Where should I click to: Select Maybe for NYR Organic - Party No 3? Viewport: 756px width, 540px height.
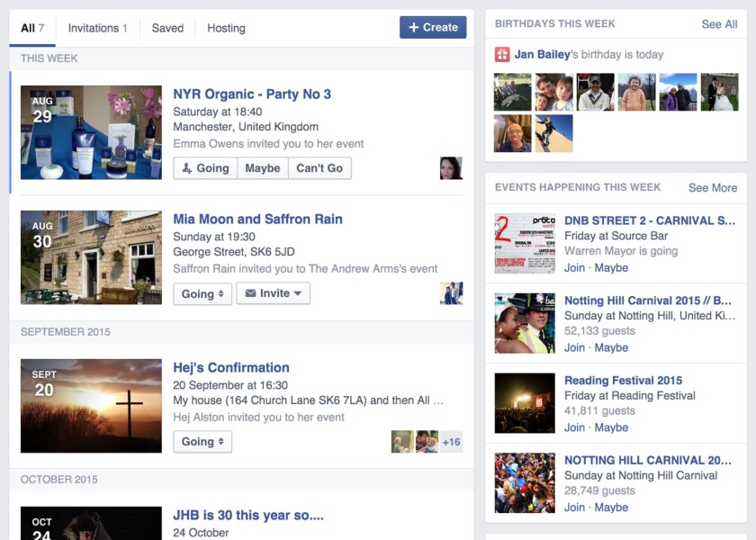pos(262,167)
